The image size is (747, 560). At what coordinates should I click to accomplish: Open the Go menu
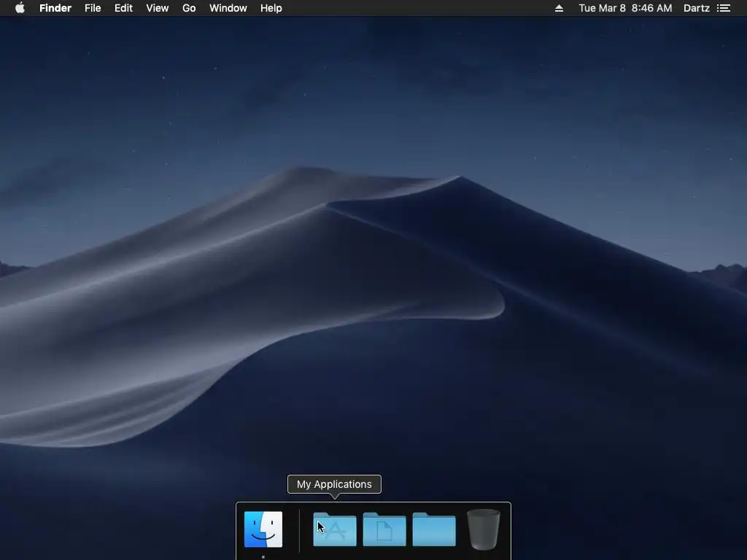tap(189, 8)
